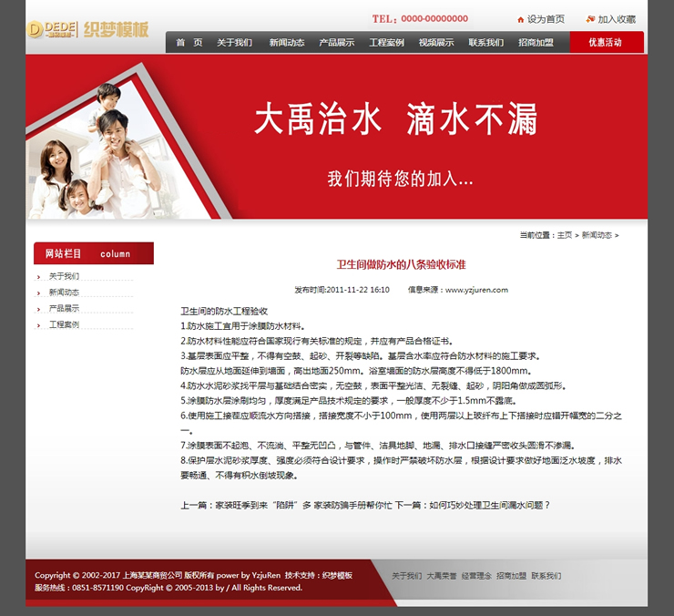This screenshot has width=674, height=616.
Task: Click the favorites icon beside 加入收藏
Action: (590, 19)
